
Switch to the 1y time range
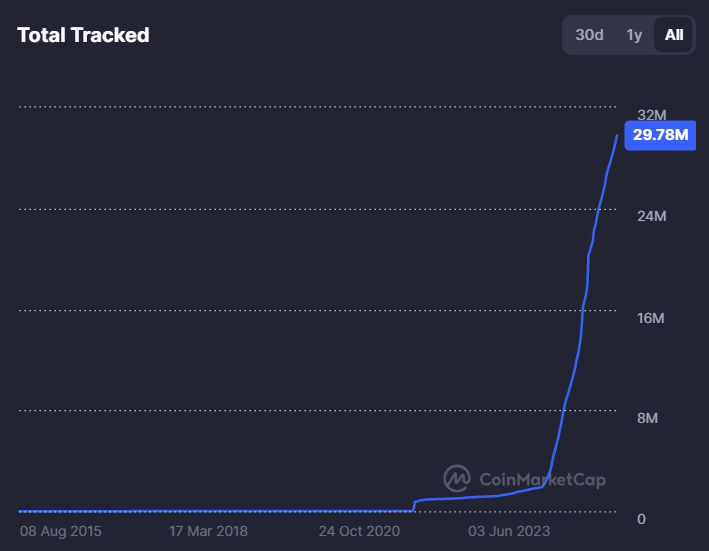coord(634,35)
